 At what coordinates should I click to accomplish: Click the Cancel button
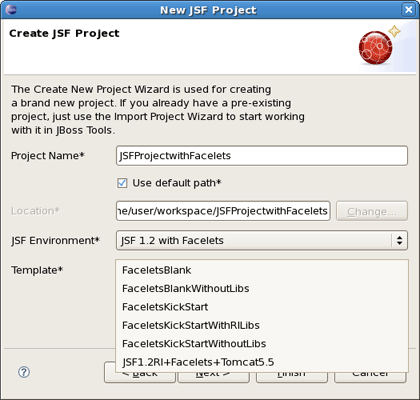(x=370, y=377)
